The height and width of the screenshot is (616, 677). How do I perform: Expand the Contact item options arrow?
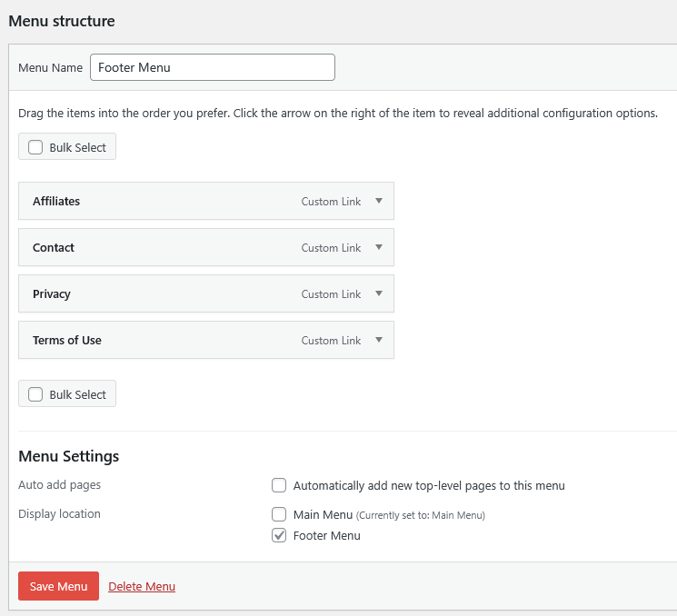[x=379, y=247]
